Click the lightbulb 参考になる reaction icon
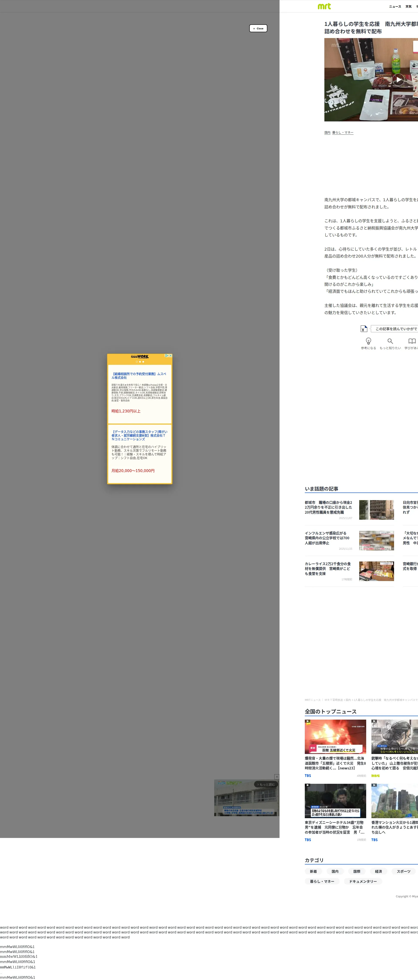This screenshot has height=980, width=418. pos(368,341)
